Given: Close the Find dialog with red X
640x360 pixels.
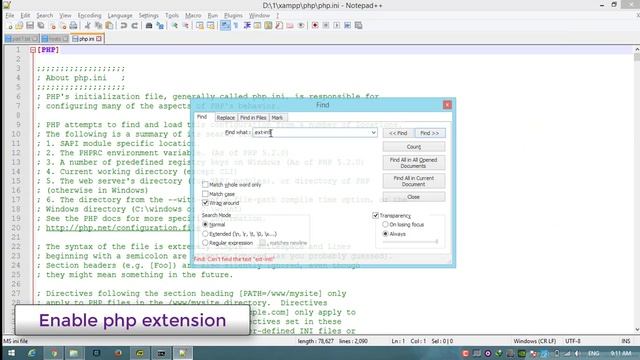Looking at the screenshot, I should pyautogui.click(x=447, y=105).
